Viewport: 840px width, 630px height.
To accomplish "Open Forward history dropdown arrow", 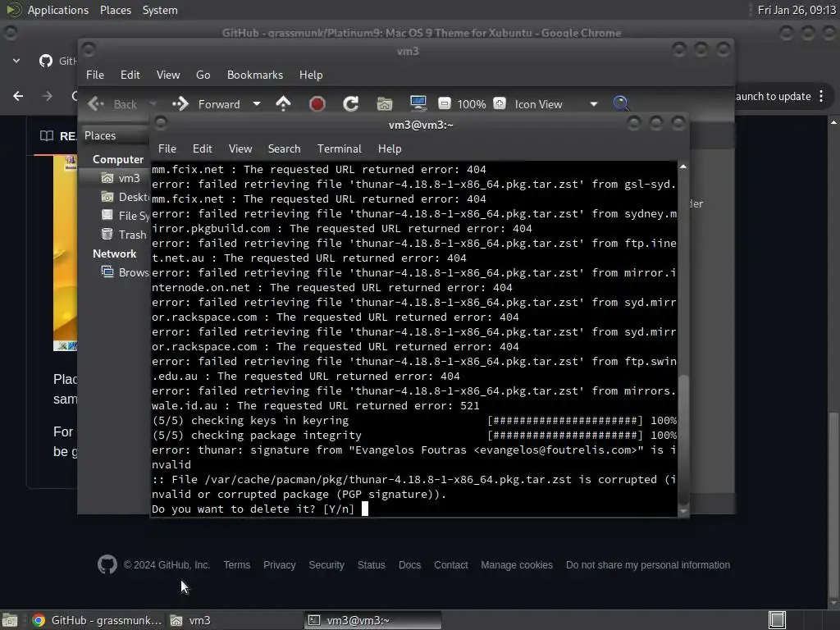I will point(257,104).
